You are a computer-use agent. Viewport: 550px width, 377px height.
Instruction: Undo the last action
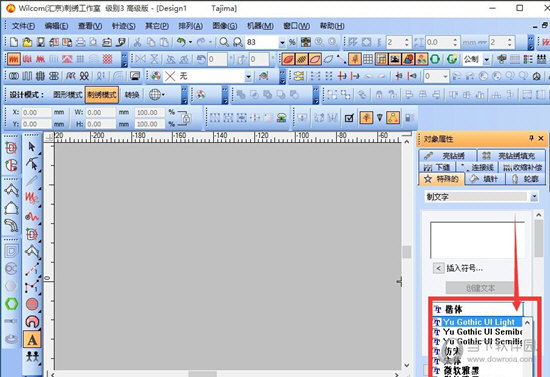tap(181, 42)
